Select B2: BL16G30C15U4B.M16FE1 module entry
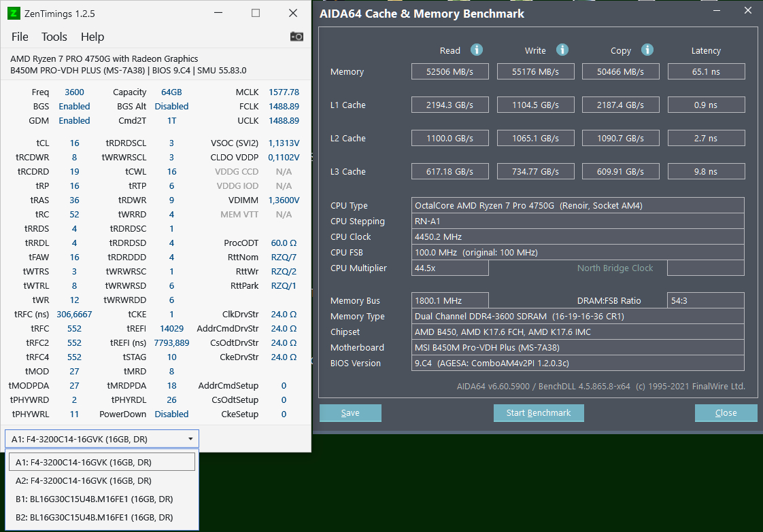 [102, 518]
